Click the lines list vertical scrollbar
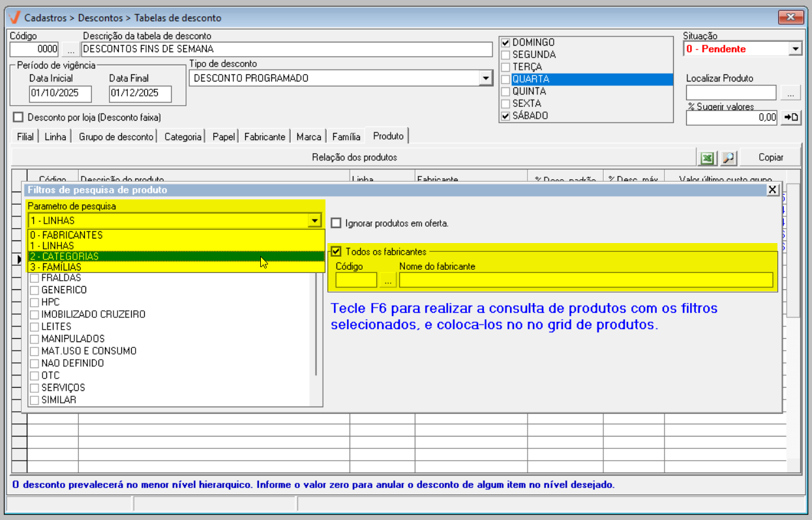Image resolution: width=812 pixels, height=520 pixels. tap(316, 326)
